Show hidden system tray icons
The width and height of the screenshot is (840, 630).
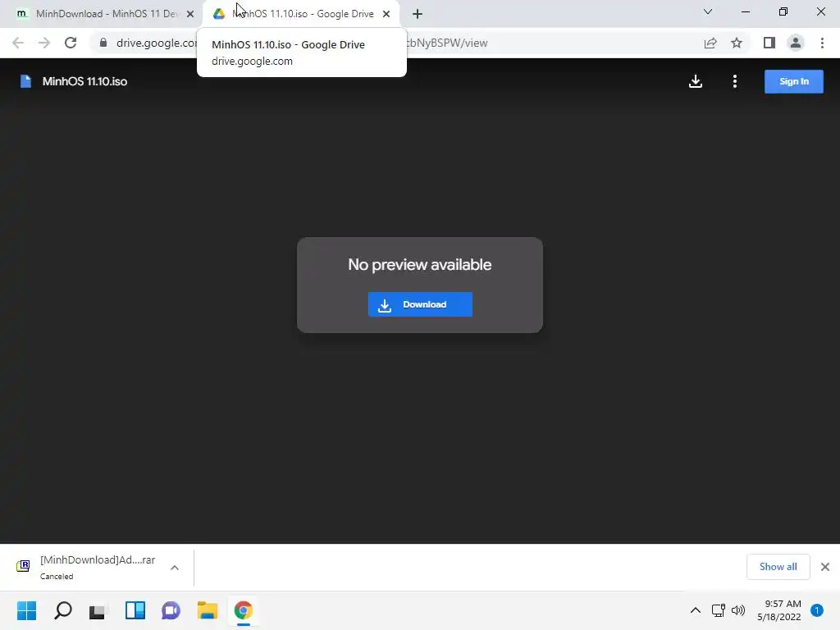point(696,610)
